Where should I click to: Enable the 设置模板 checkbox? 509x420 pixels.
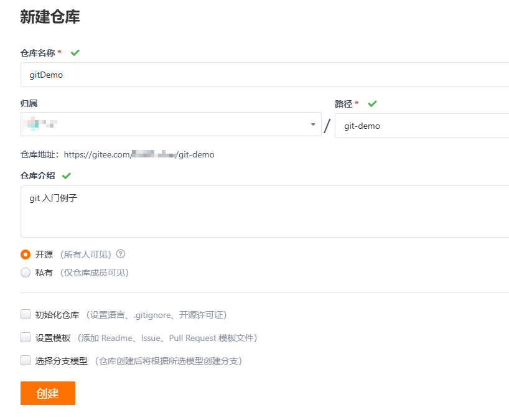tap(26, 337)
